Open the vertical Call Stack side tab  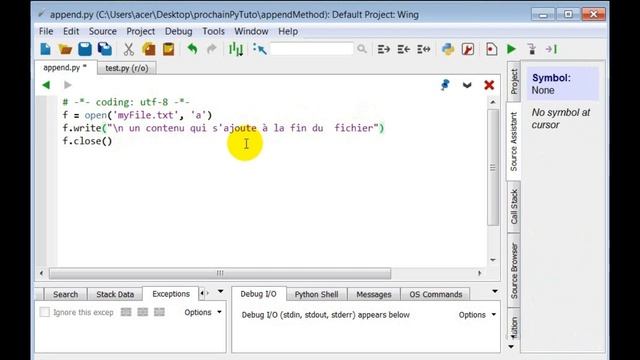(x=514, y=207)
